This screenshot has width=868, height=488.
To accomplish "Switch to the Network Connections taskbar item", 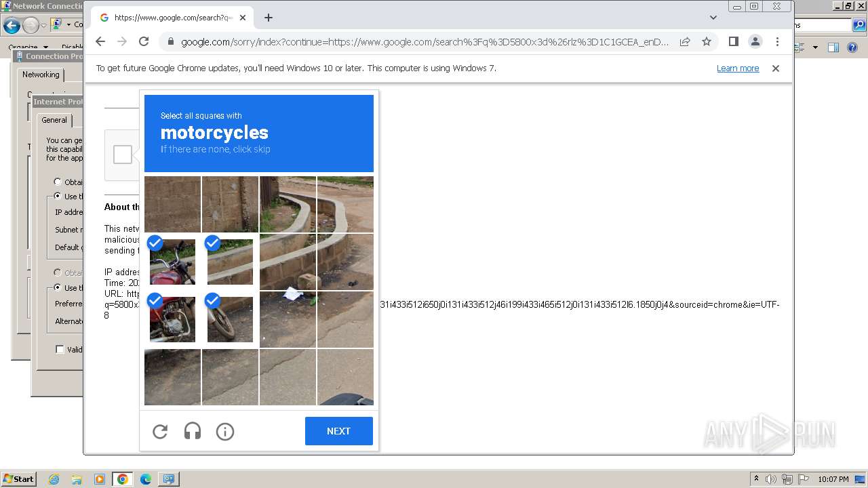I will coord(168,479).
